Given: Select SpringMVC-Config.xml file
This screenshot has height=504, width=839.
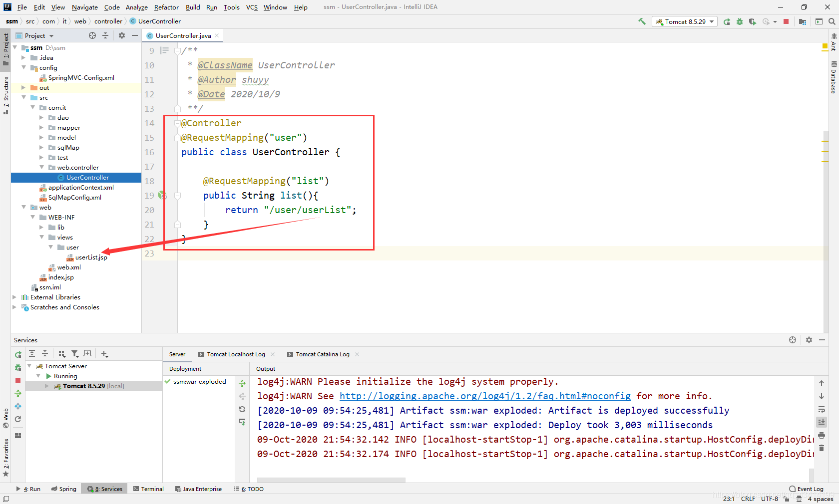Looking at the screenshot, I should coord(77,77).
